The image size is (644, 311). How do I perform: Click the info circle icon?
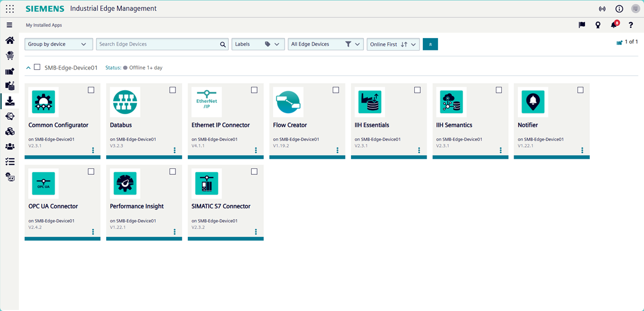[619, 9]
